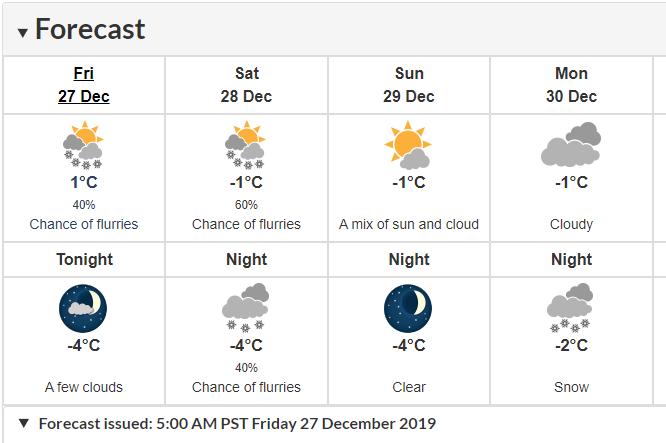The image size is (666, 443).
Task: Click Saturday's chance of flurries icon
Action: tap(246, 146)
